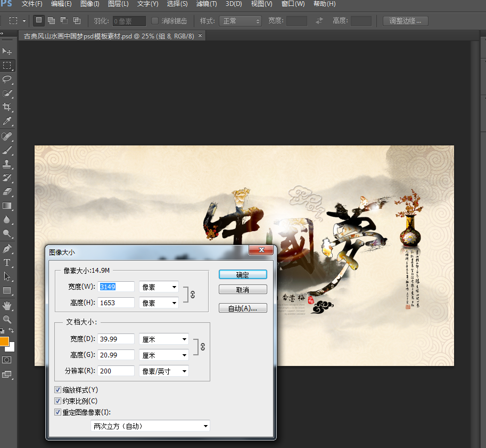The image size is (486, 448).
Task: Enable the 消除锯齿 anti-alias checkbox
Action: click(155, 21)
